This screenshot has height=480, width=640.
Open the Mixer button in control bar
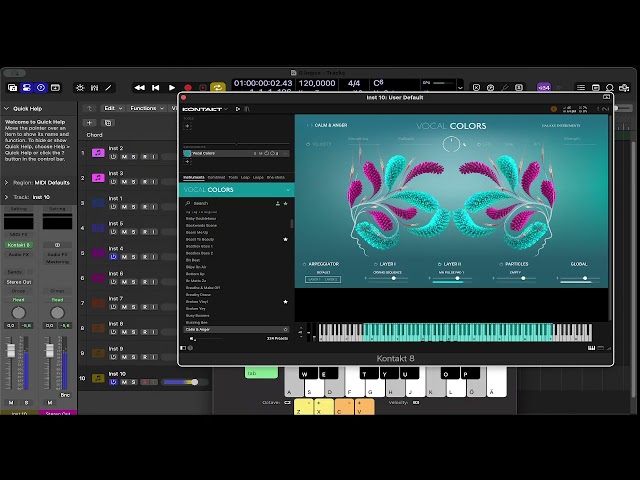(94, 88)
